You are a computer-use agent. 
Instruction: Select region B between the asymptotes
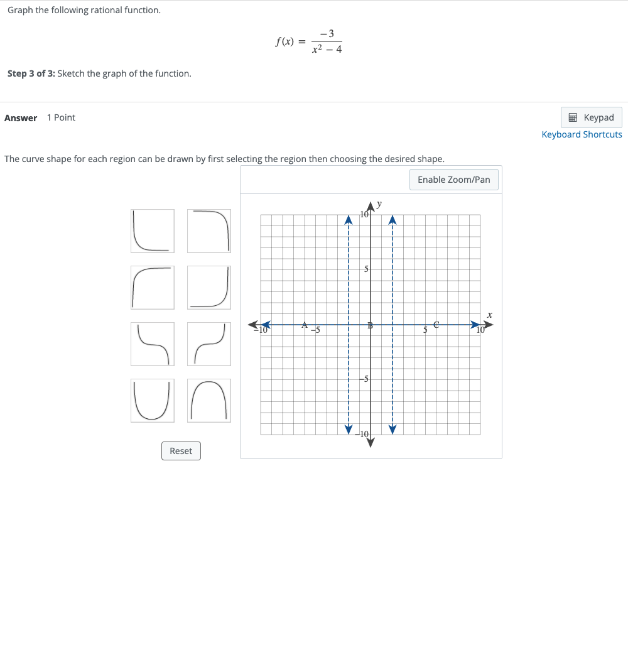371,325
